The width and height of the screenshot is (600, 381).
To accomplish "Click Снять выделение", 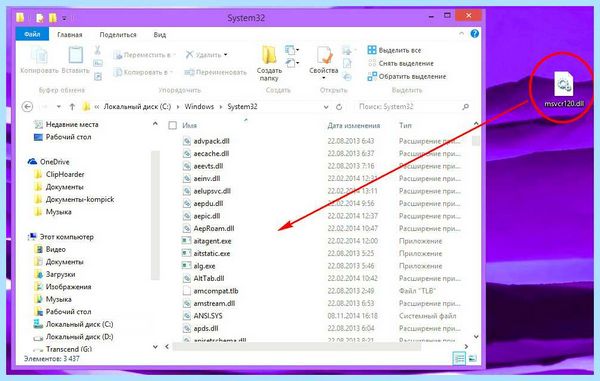I will [401, 63].
